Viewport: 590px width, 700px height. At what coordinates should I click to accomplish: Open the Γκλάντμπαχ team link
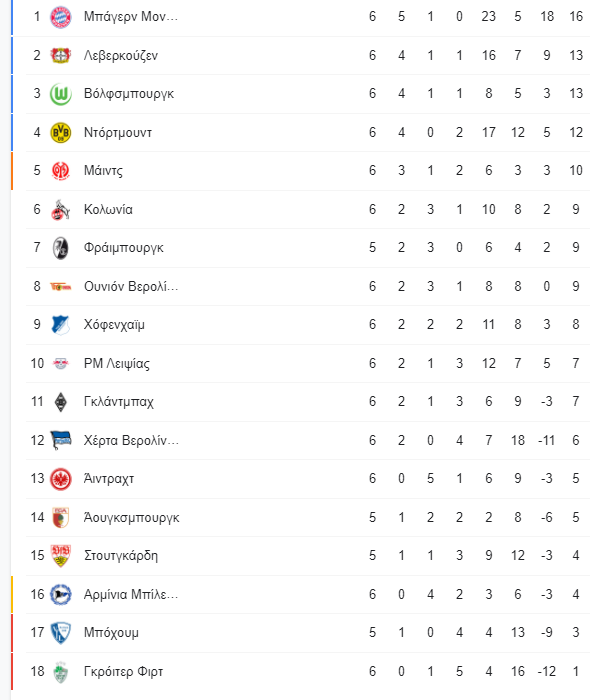(x=119, y=402)
